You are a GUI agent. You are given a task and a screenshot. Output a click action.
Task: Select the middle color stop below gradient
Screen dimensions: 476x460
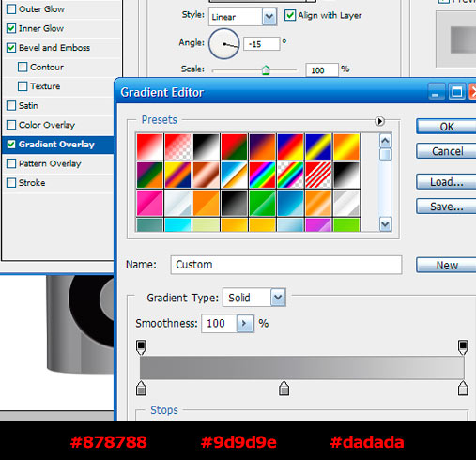(284, 389)
